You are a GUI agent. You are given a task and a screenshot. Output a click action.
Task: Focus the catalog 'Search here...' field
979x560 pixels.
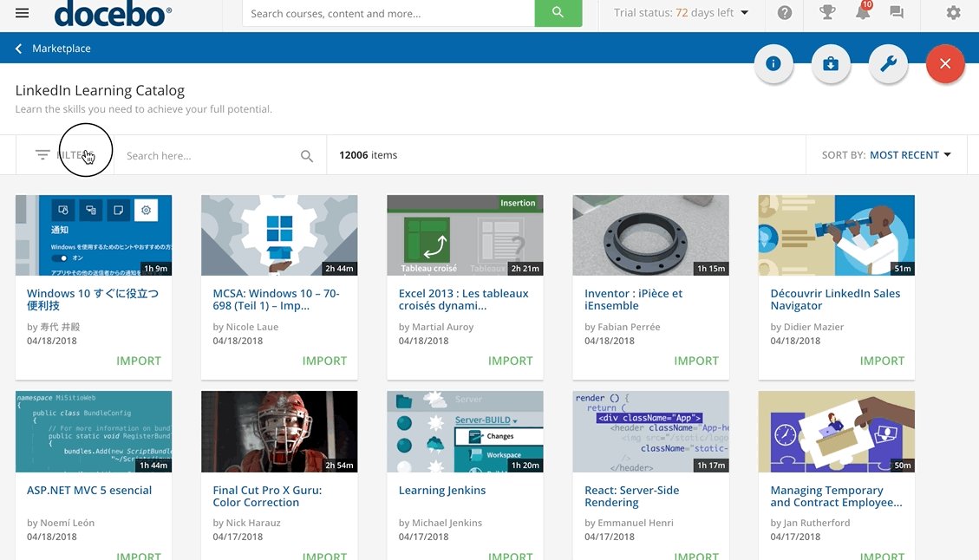212,156
